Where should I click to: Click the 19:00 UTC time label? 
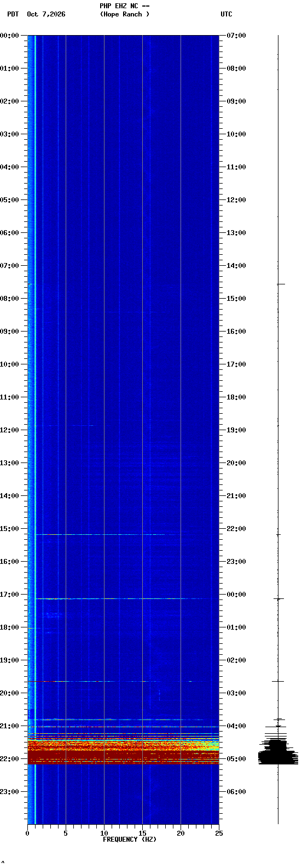[x=236, y=430]
